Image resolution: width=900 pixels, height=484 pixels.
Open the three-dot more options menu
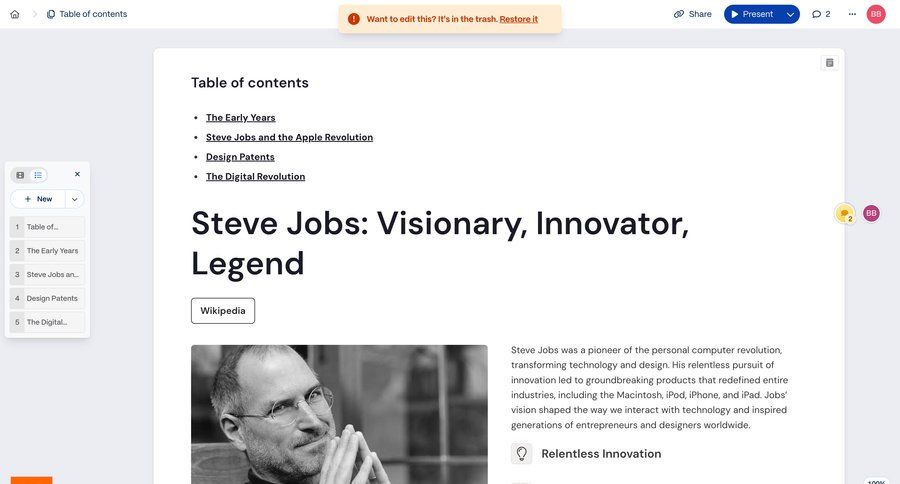(x=852, y=14)
